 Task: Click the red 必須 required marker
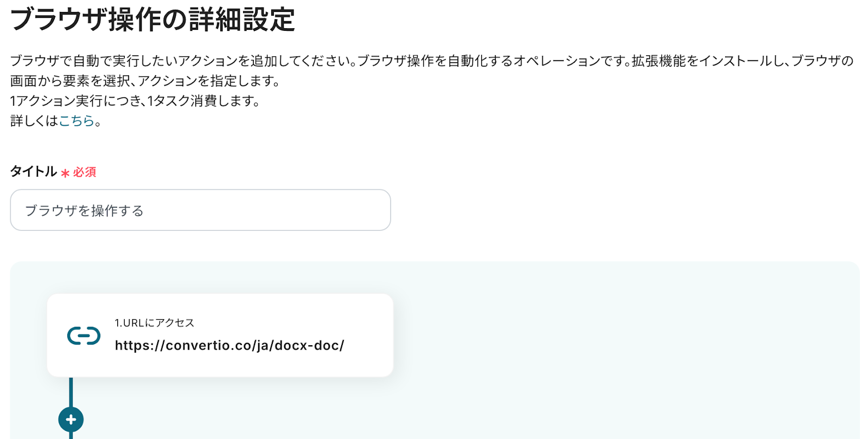(x=85, y=172)
